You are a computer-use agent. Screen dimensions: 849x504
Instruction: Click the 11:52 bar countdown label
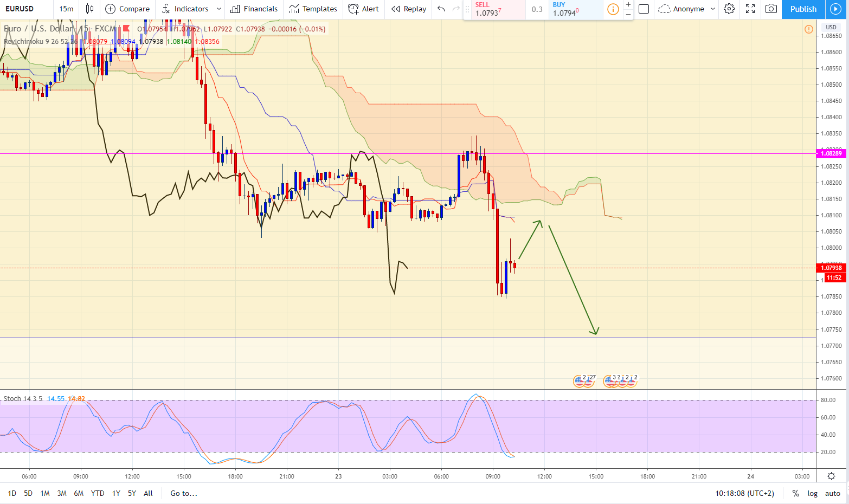(x=834, y=277)
